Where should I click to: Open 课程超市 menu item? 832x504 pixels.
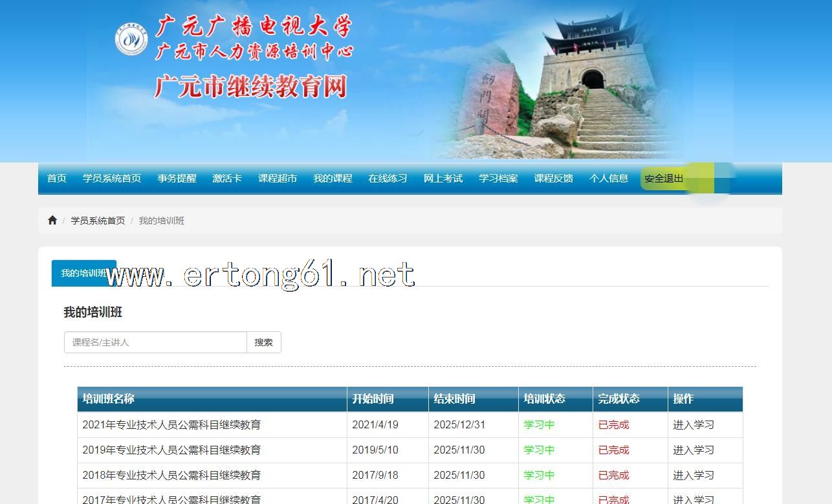click(278, 179)
